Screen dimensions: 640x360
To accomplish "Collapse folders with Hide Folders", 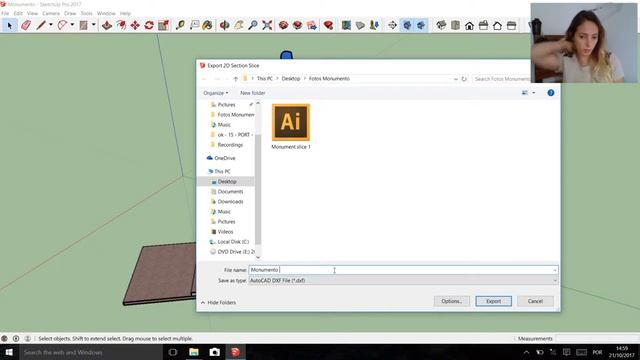I will point(218,302).
